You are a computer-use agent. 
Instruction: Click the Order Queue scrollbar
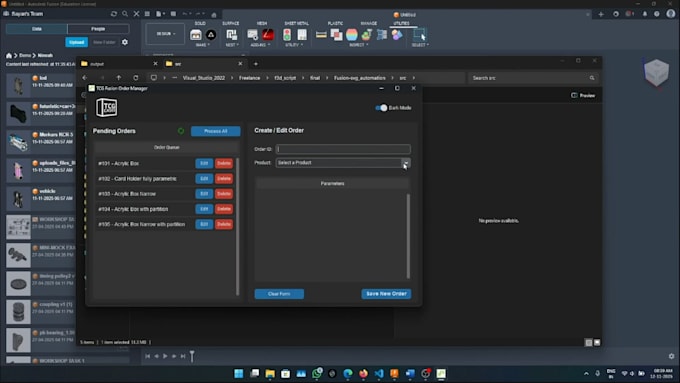pyautogui.click(x=237, y=226)
